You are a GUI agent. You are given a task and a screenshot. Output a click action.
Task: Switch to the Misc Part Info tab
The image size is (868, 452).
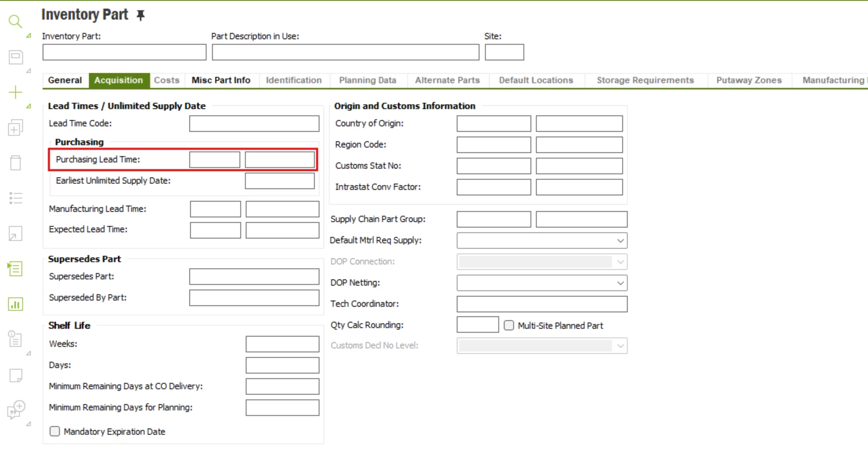tap(221, 80)
